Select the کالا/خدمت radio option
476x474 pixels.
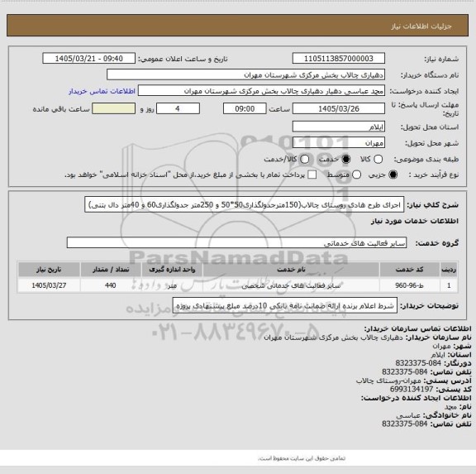pyautogui.click(x=304, y=159)
